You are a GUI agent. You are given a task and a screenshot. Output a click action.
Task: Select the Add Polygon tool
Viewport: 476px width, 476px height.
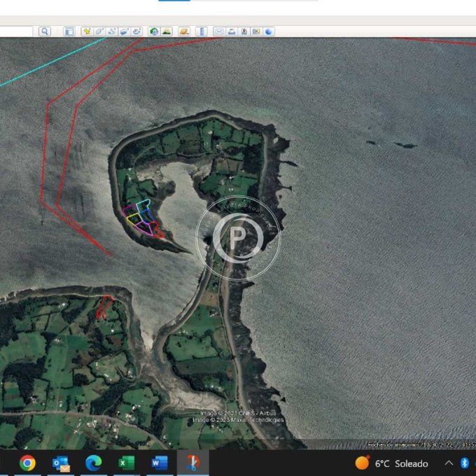point(99,31)
